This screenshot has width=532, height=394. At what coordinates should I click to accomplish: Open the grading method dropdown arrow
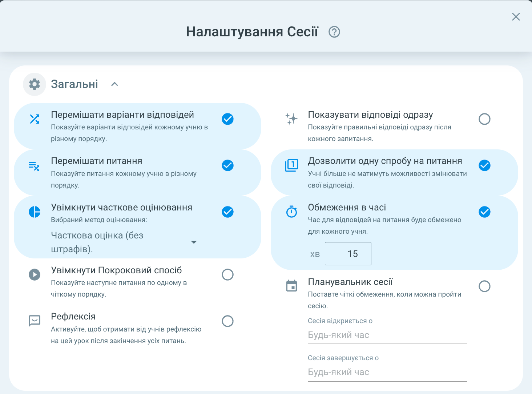(x=194, y=242)
